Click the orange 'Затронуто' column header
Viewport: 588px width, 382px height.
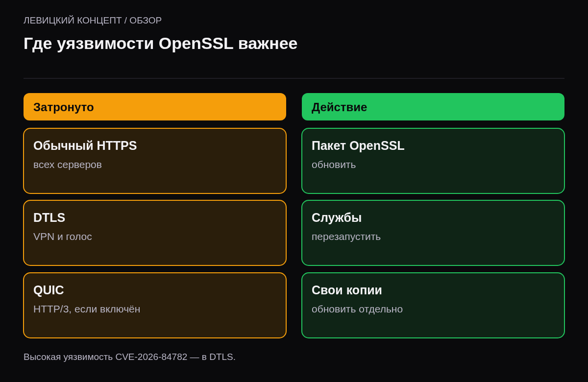155,107
